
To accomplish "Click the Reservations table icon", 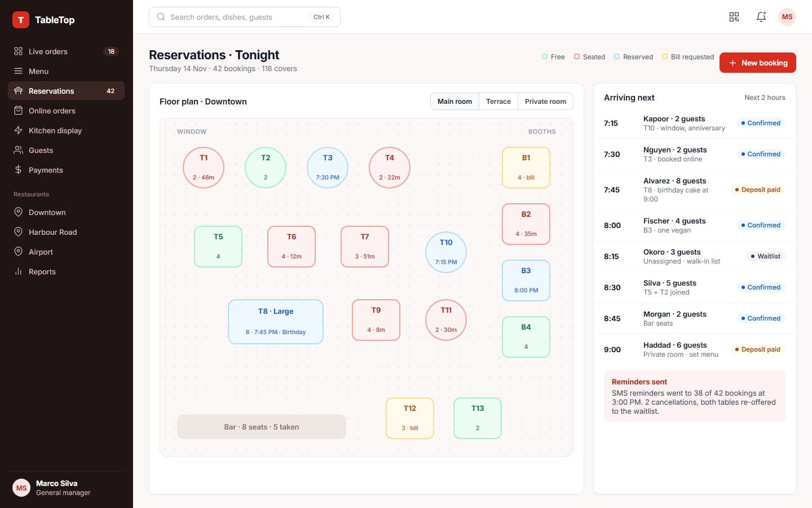I will (x=18, y=91).
